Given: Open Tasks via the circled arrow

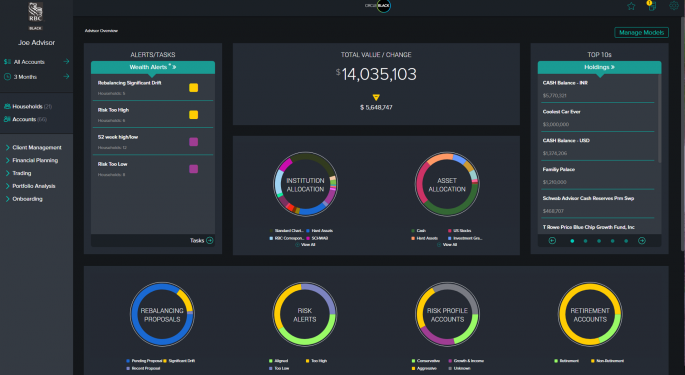Looking at the screenshot, I should pyautogui.click(x=210, y=240).
